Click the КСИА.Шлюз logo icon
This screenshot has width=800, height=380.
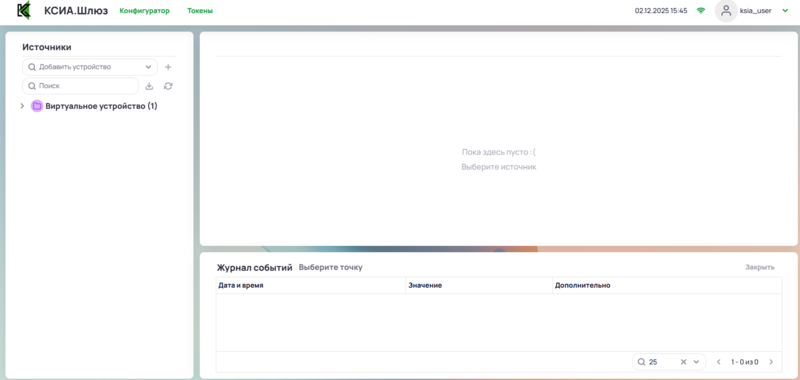point(23,11)
